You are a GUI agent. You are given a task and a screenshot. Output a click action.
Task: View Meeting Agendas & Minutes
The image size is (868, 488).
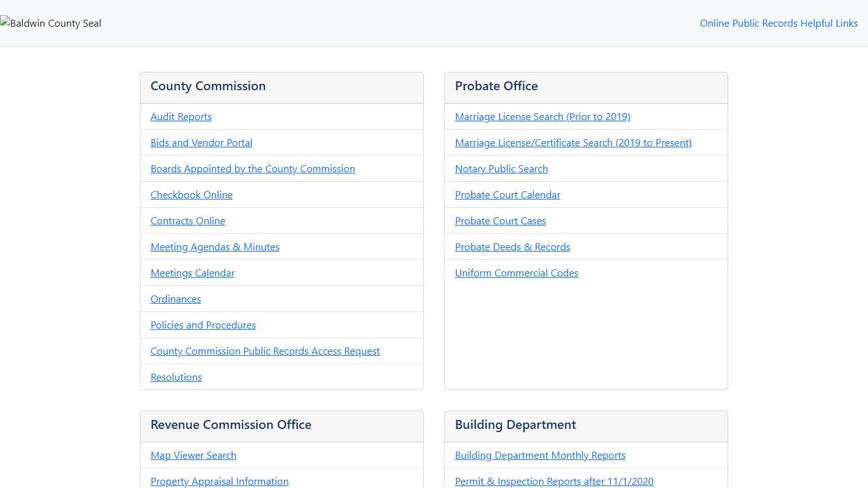point(215,247)
